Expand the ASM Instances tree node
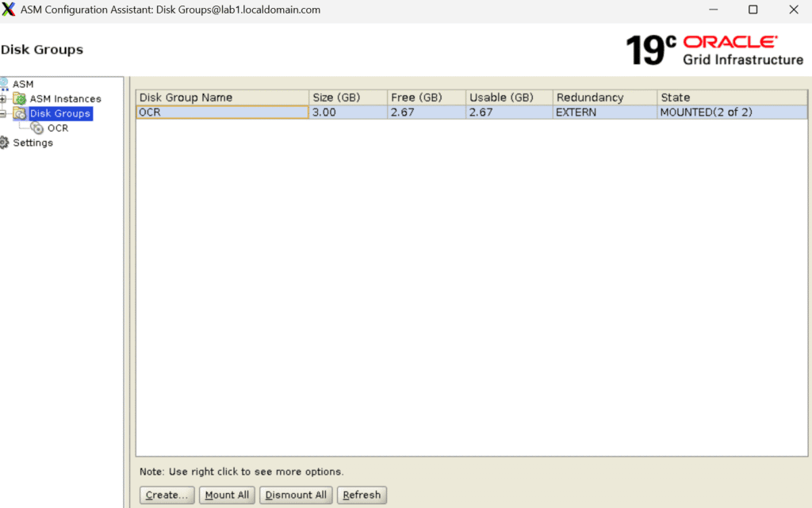The height and width of the screenshot is (508, 812). (x=3, y=99)
